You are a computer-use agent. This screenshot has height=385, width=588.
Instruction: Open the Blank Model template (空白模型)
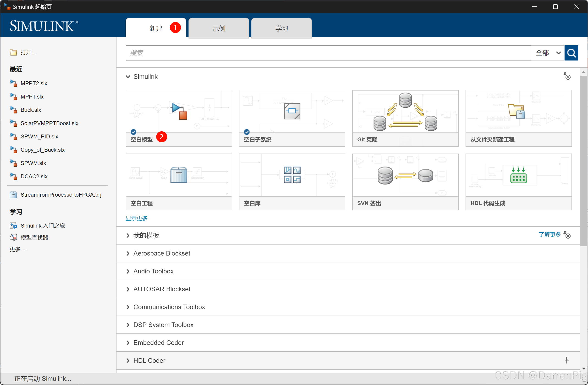179,118
